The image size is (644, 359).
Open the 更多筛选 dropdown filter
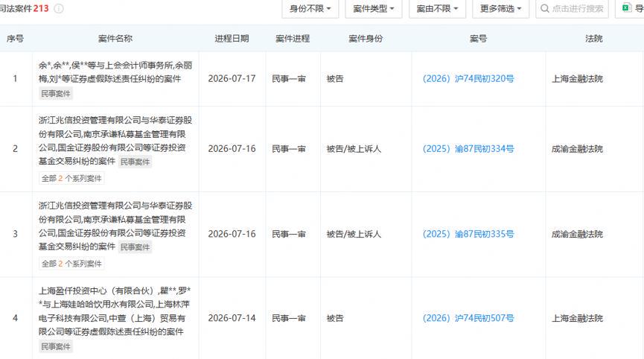click(500, 9)
